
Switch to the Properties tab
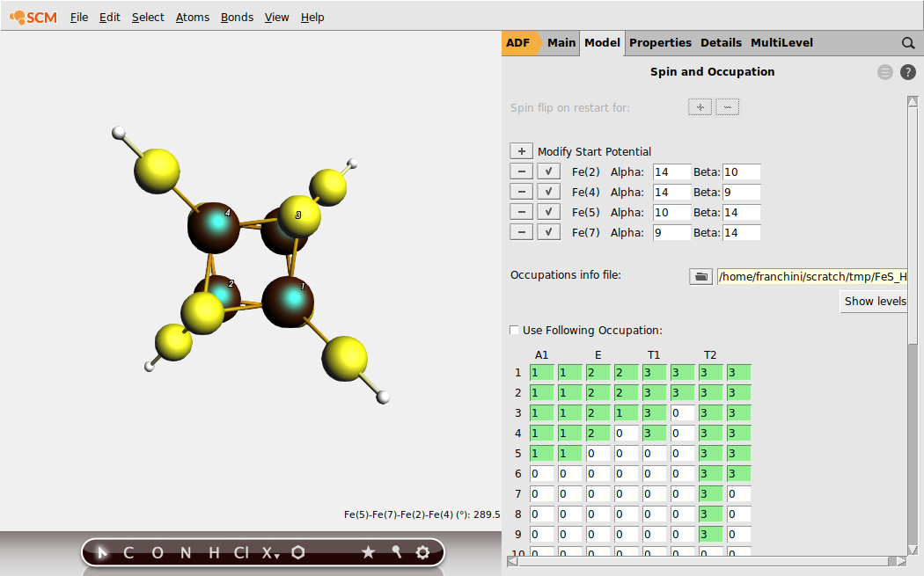click(660, 42)
